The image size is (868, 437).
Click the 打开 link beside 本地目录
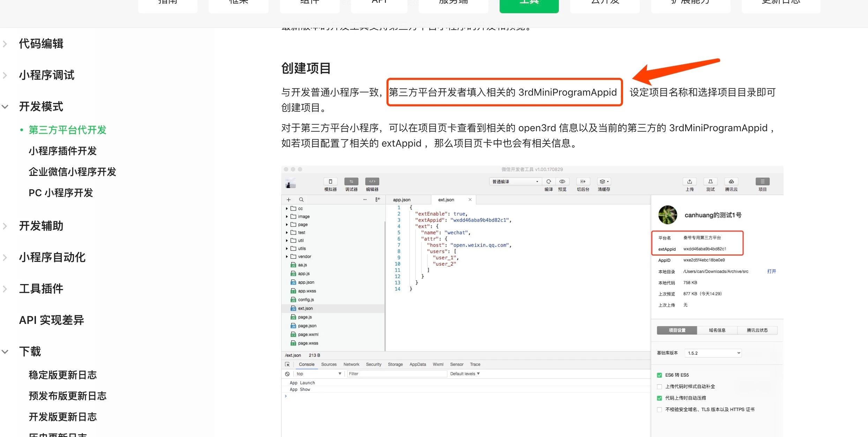click(x=771, y=271)
